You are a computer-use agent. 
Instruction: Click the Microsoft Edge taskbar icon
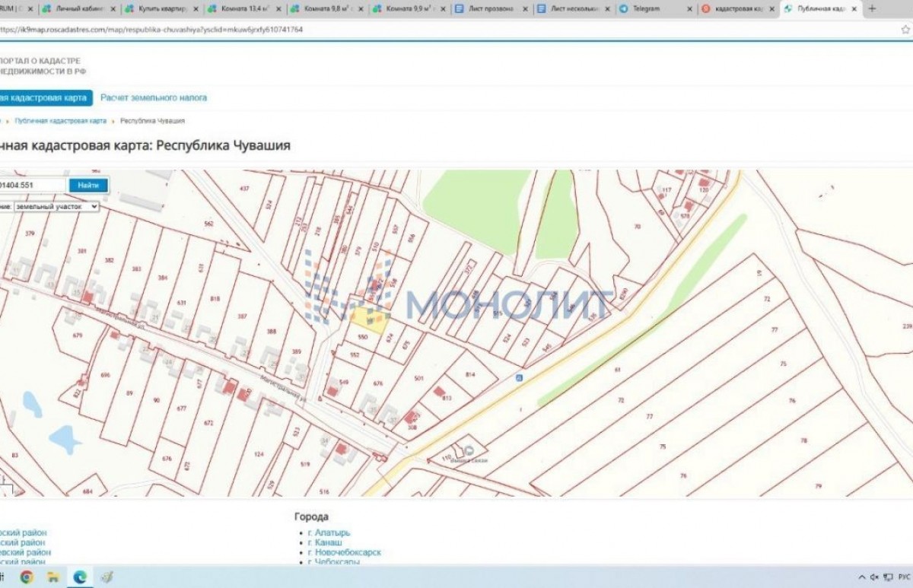[80, 577]
